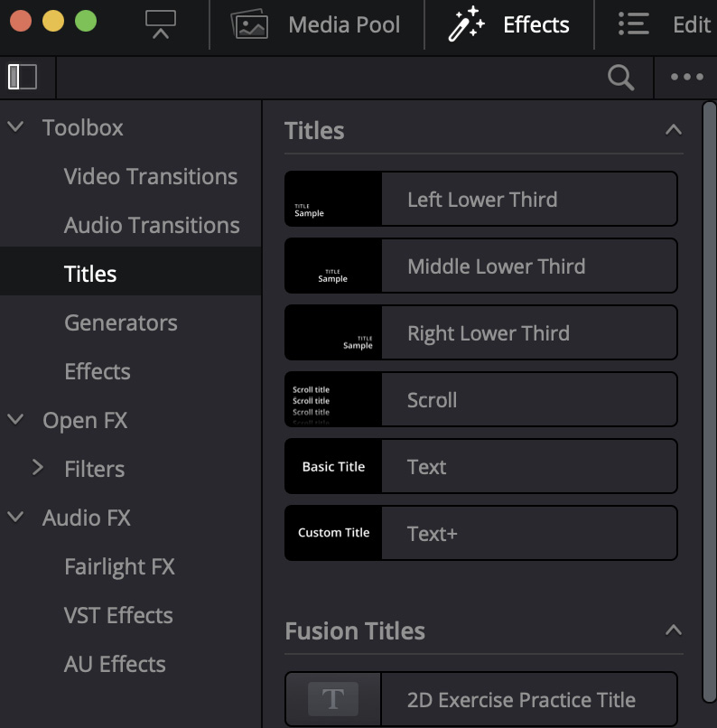The height and width of the screenshot is (728, 717).
Task: Click the yellow minimize window button
Action: coord(53,21)
